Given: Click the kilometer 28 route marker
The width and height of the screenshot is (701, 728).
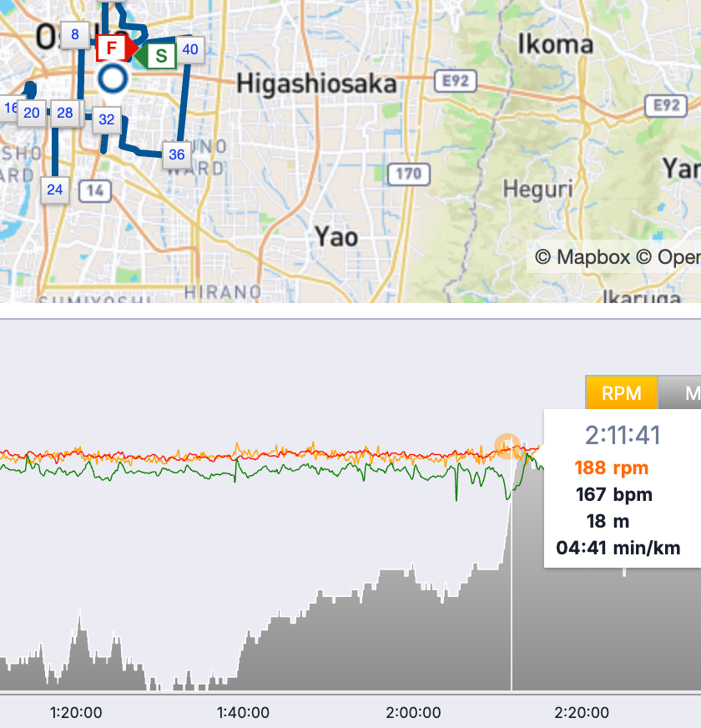Looking at the screenshot, I should pyautogui.click(x=65, y=113).
